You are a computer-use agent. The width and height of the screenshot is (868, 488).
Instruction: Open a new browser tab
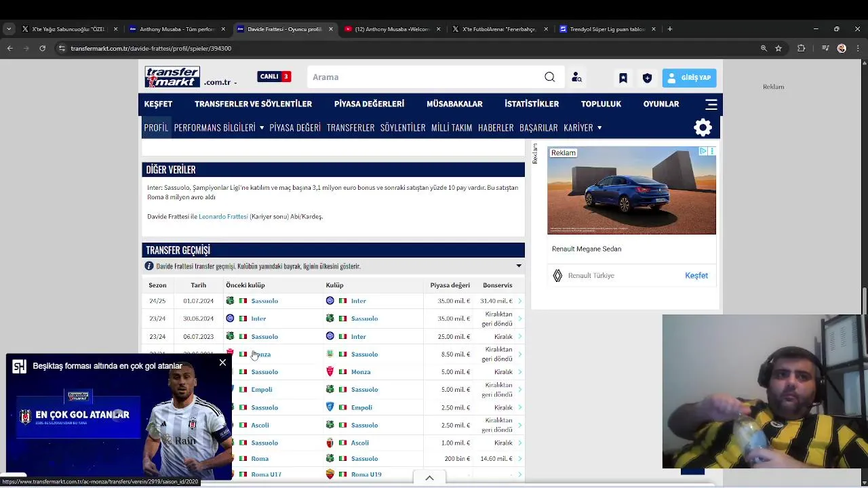tap(670, 29)
